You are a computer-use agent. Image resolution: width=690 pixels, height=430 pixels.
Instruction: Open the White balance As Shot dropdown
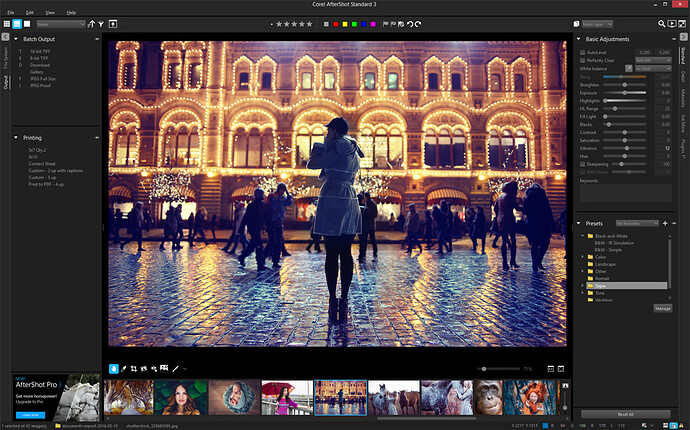654,68
